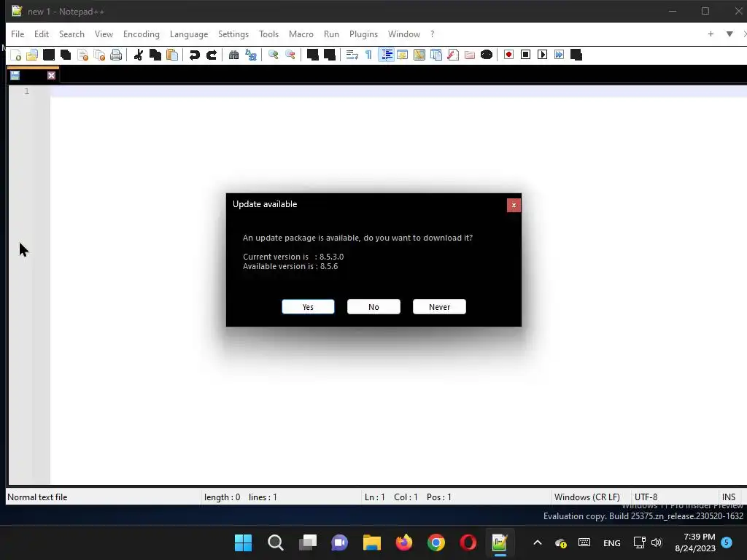
Task: Toggle Show All Characters pilcrow icon
Action: [368, 55]
